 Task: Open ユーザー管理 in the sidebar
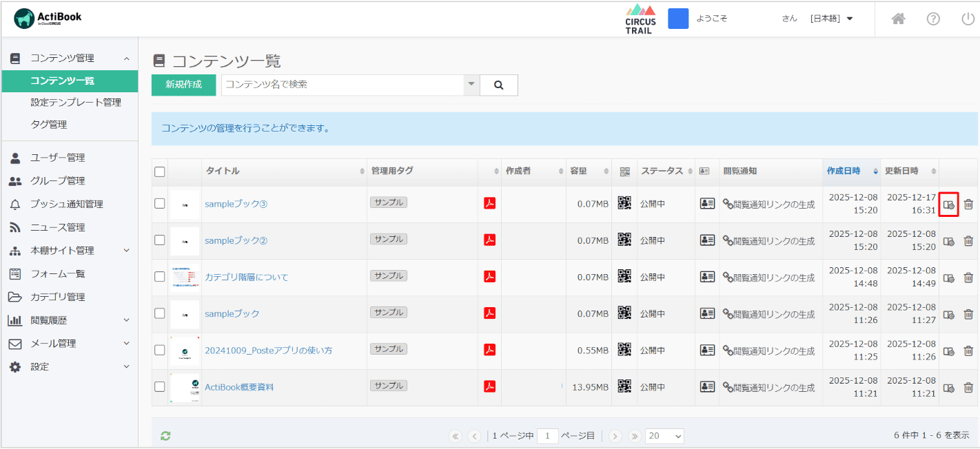(x=58, y=158)
